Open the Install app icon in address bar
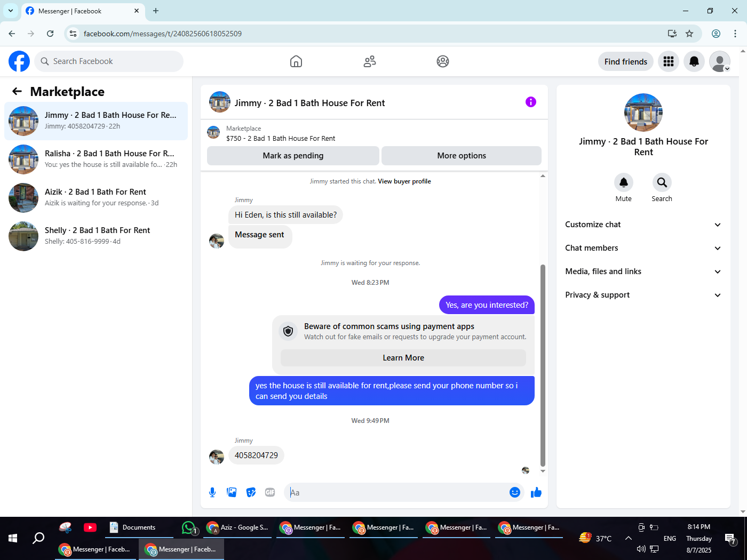Image resolution: width=747 pixels, height=560 pixels. click(x=672, y=34)
